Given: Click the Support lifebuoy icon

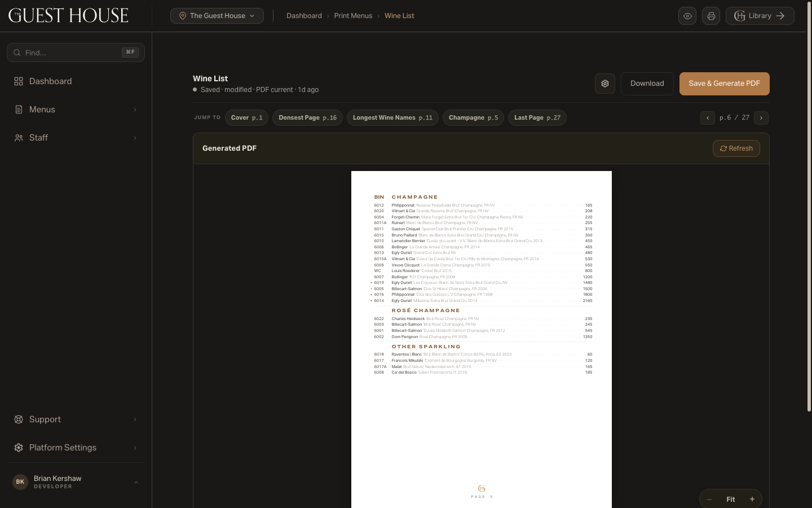Looking at the screenshot, I should click(19, 419).
